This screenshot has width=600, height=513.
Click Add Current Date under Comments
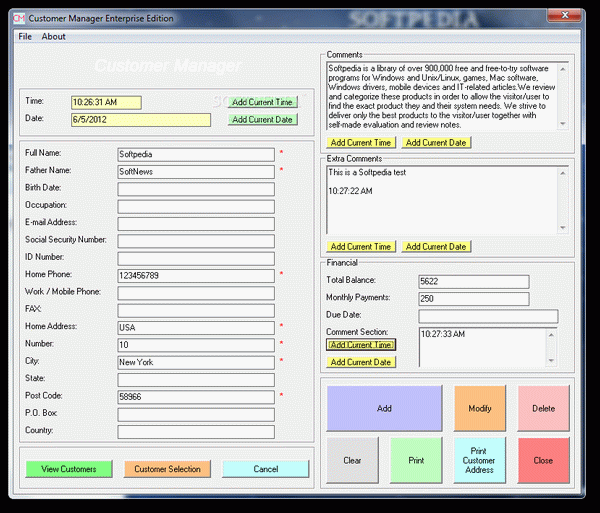(x=436, y=143)
